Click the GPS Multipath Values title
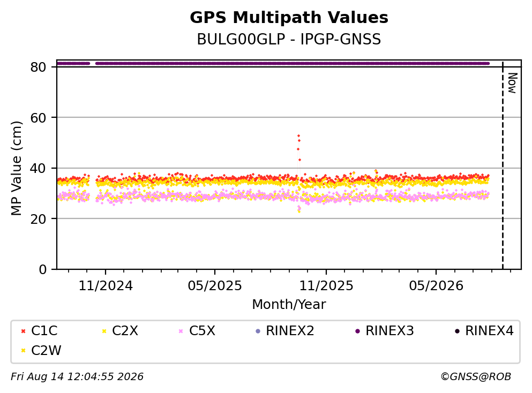Viewport: 532px width, 393px height. [289, 18]
